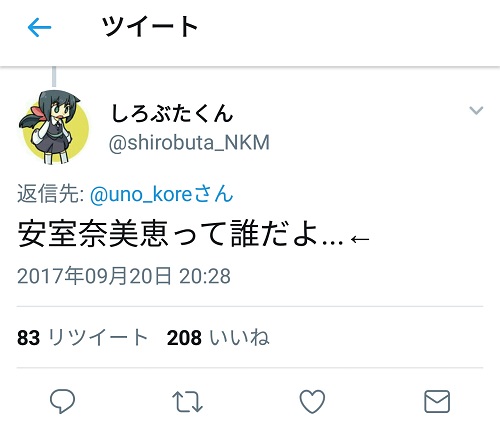This screenshot has width=500, height=422.
Task: Open しろぶたくん's profile avatar
Action: tap(54, 127)
